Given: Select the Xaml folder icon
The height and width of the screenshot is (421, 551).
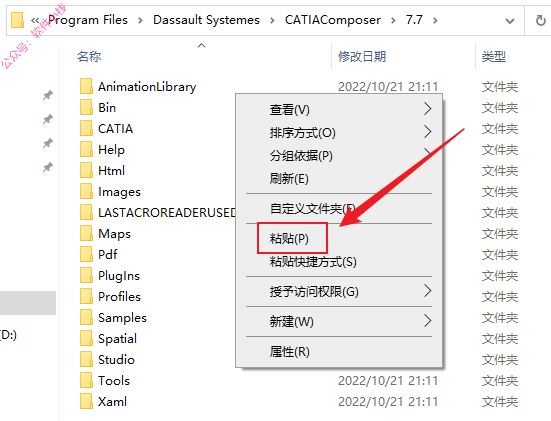Looking at the screenshot, I should coord(86,401).
